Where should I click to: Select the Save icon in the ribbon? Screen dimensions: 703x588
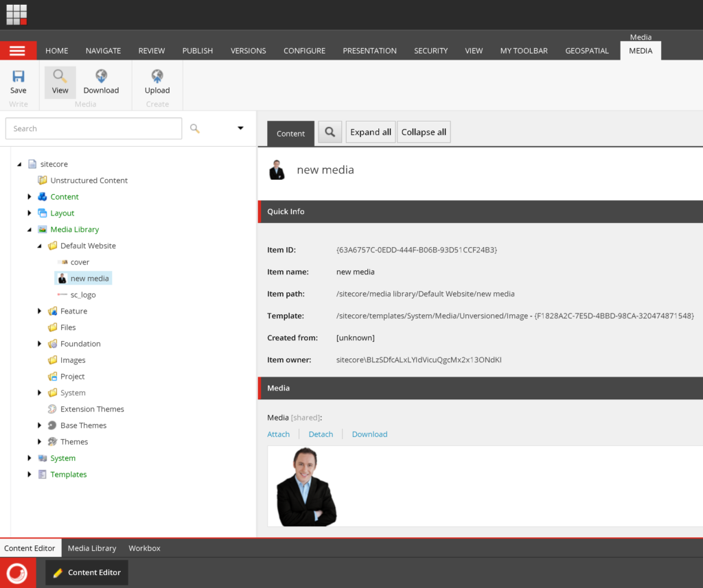click(x=19, y=80)
